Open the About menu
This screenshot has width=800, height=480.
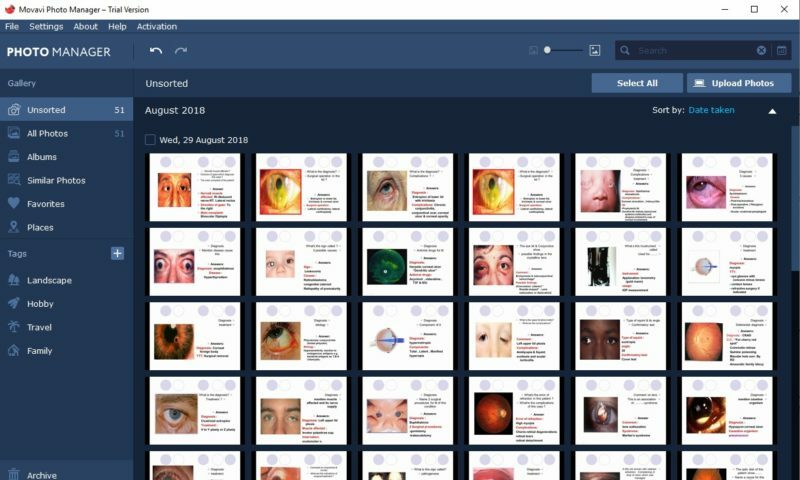point(85,27)
